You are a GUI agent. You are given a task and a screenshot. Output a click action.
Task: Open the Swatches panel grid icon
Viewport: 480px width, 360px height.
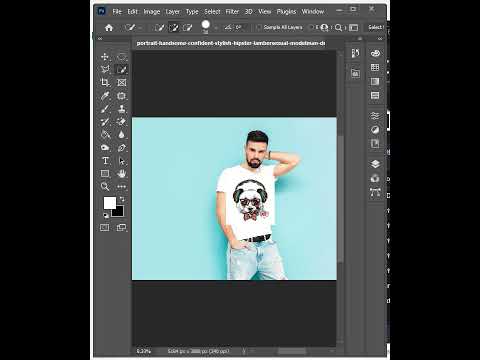click(x=375, y=67)
